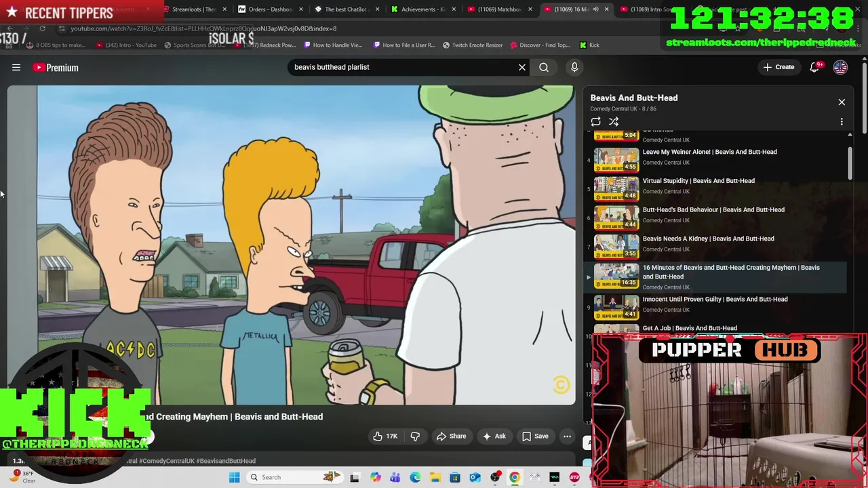Screen dimensions: 868x488
Task: Click the Ask button
Action: [x=494, y=436]
